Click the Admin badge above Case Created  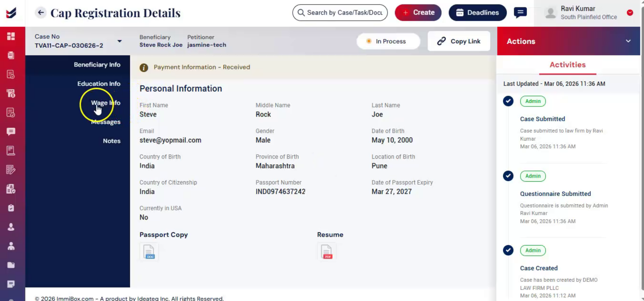pos(533,250)
